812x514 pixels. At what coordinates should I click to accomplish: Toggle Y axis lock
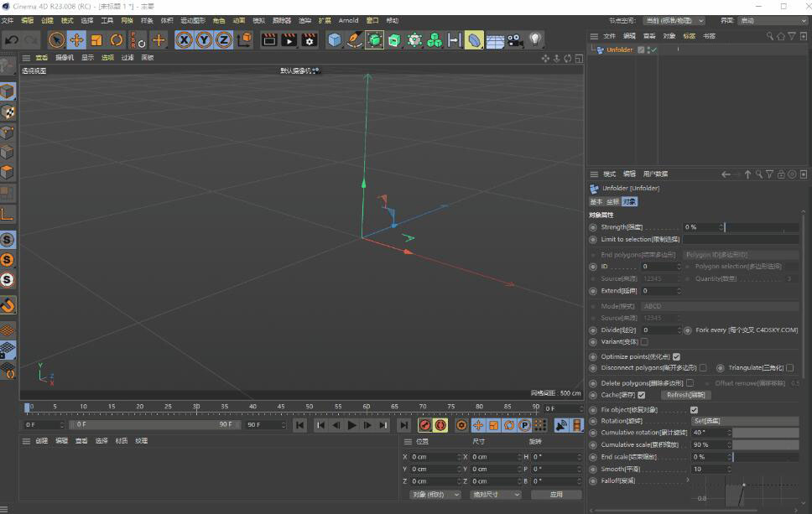(x=204, y=40)
